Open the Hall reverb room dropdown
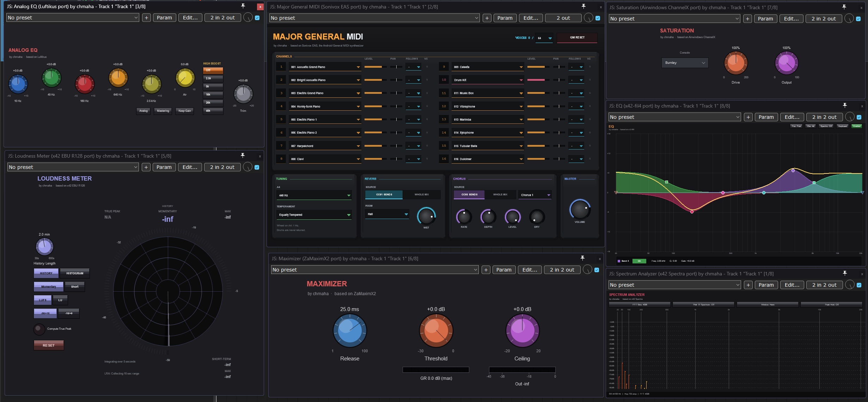868x402 pixels. point(387,214)
